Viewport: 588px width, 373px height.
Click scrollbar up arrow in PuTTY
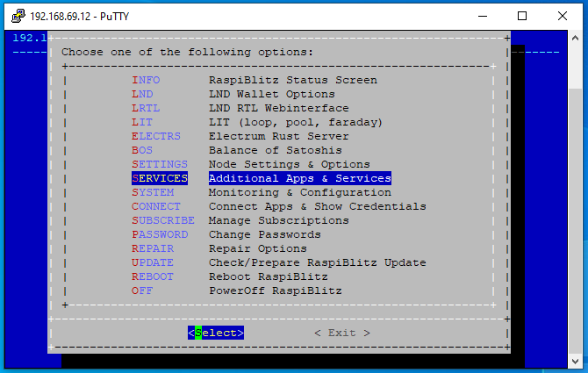click(575, 38)
